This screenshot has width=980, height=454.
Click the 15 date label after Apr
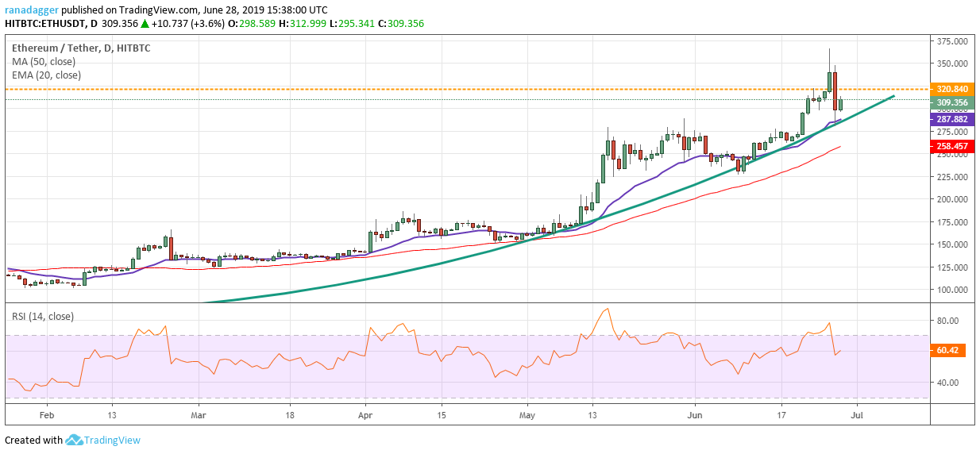[x=442, y=414]
